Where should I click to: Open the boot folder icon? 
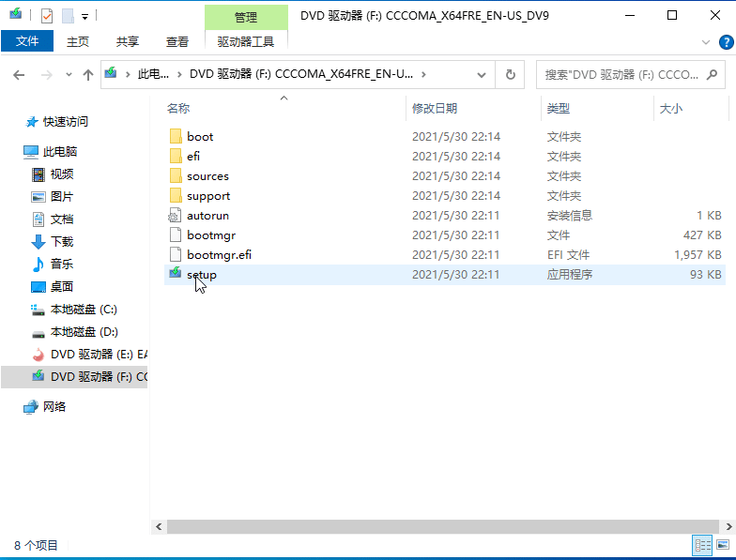(x=175, y=137)
